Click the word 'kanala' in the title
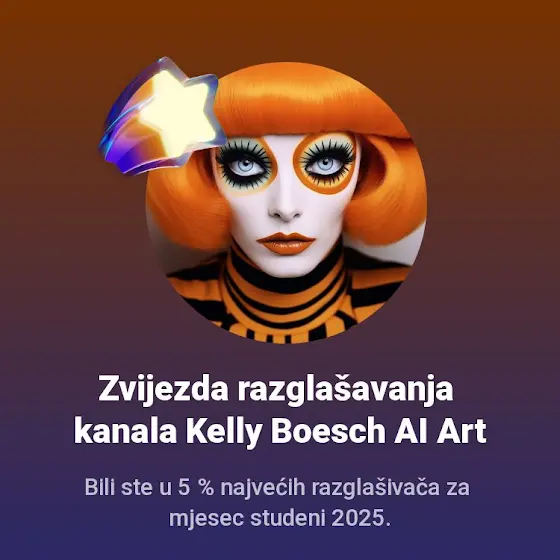The width and height of the screenshot is (560, 560). (x=125, y=431)
